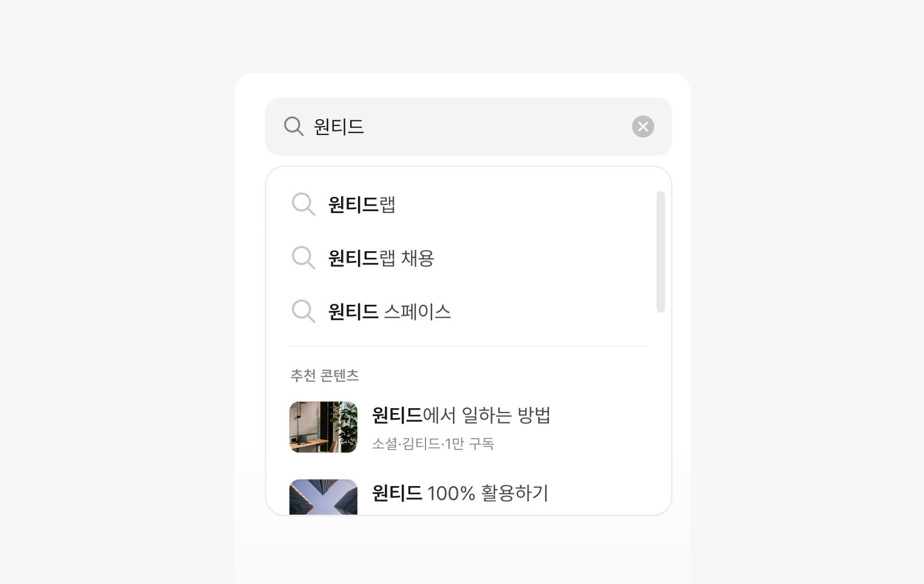Viewport: 924px width, 584px height.
Task: Click the 소셜 category label
Action: click(x=384, y=444)
